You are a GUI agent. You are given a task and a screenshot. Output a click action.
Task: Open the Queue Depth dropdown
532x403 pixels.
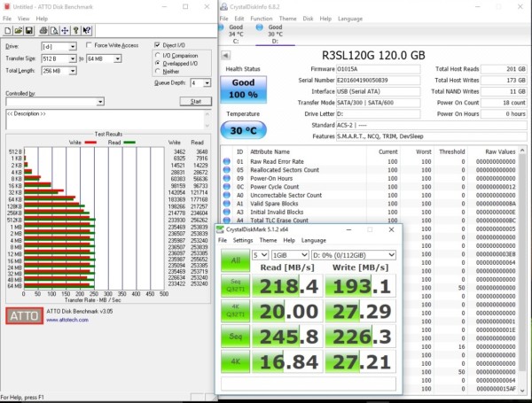(x=207, y=83)
